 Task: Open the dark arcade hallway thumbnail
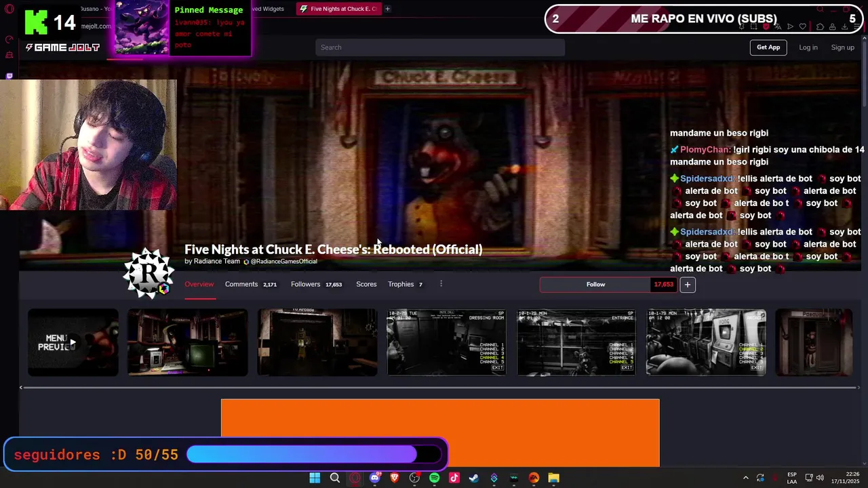(317, 342)
